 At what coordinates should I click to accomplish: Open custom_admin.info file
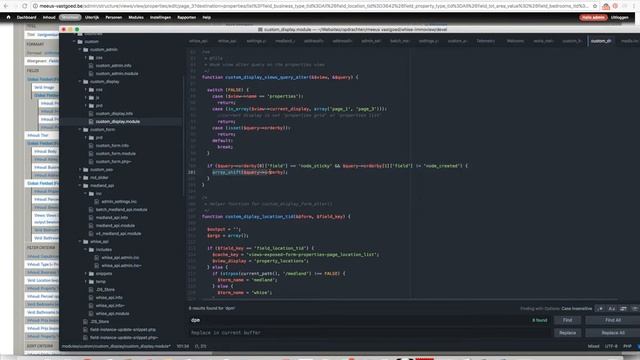pyautogui.click(x=113, y=66)
